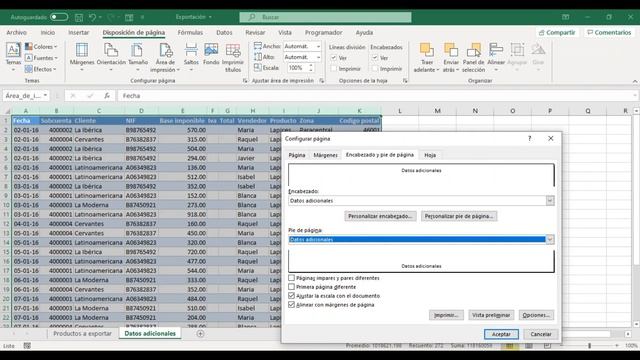This screenshot has height=360, width=640.
Task: Click the macro record status icon
Action: [27, 346]
